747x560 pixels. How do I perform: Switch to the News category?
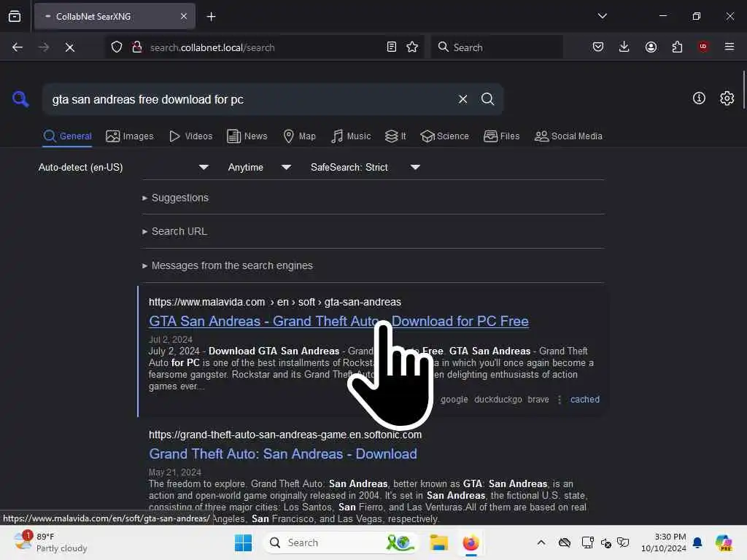tap(247, 136)
